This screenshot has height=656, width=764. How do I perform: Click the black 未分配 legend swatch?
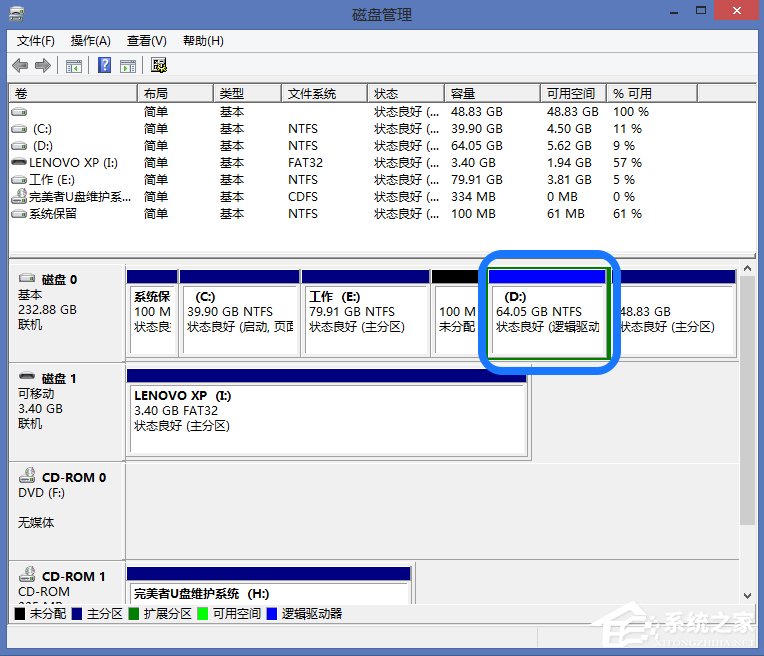(20, 614)
